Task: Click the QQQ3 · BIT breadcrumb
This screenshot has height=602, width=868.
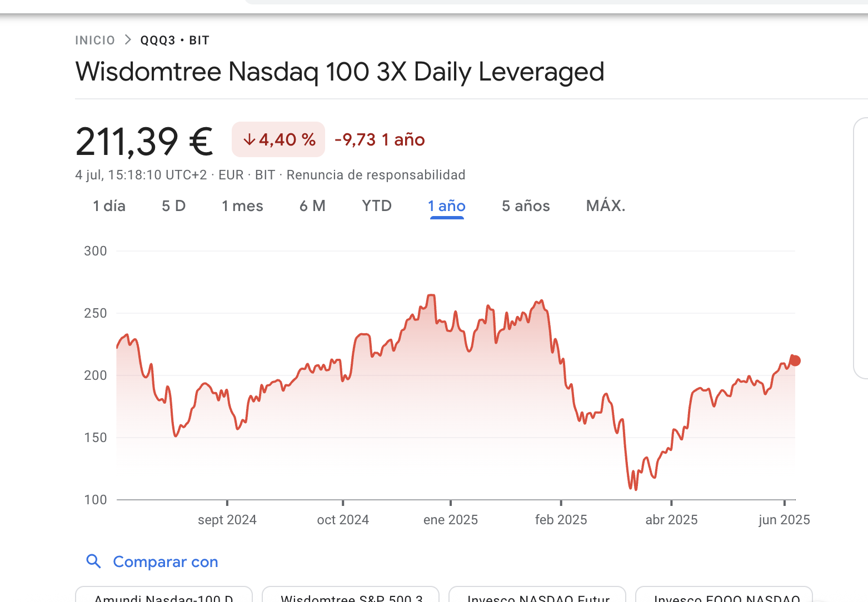Action: (174, 40)
